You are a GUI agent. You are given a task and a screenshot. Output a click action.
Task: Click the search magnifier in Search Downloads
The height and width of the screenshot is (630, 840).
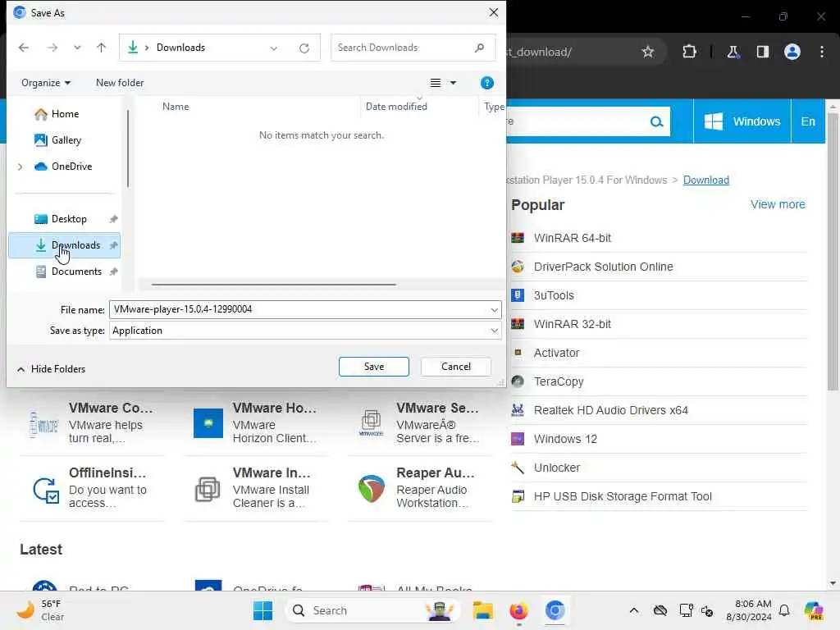[479, 48]
